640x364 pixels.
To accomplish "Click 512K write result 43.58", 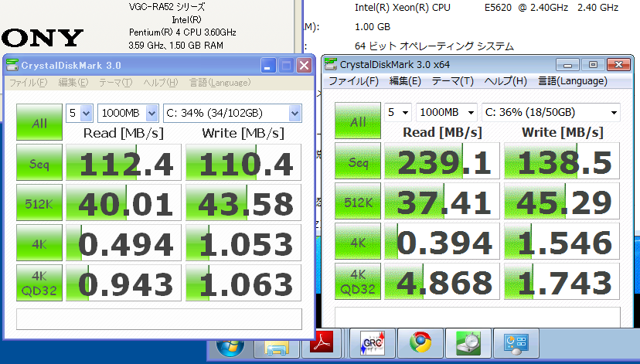I will [x=243, y=202].
